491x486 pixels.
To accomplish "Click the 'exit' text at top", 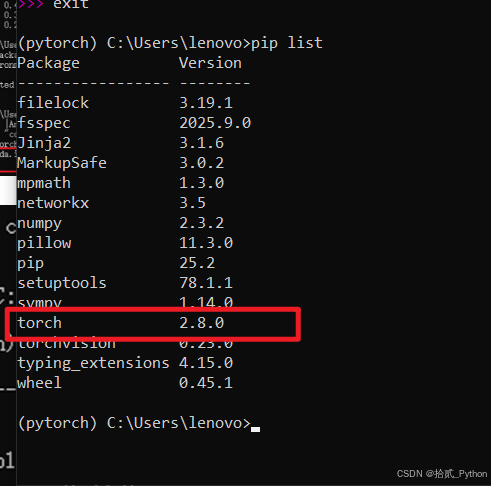I will click(71, 4).
